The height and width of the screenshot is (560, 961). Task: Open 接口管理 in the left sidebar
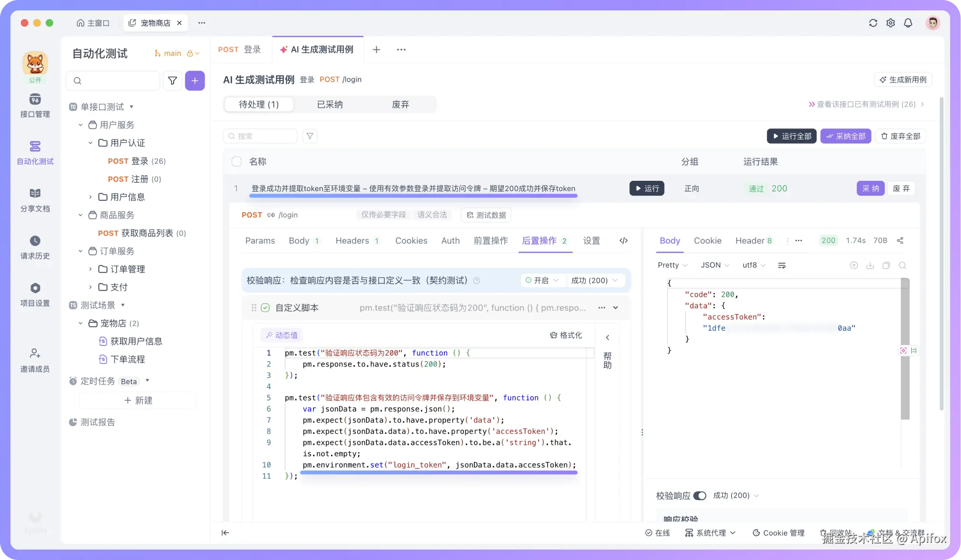34,106
